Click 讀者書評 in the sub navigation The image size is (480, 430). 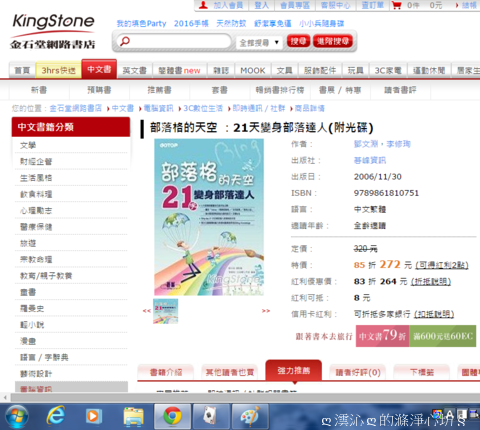400,90
